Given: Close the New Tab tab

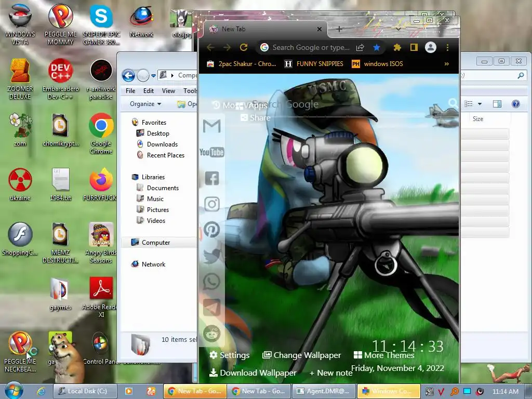Looking at the screenshot, I should (x=320, y=29).
